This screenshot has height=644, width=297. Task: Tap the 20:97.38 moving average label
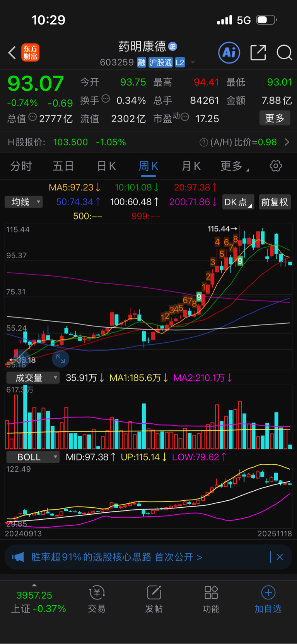[x=195, y=187]
